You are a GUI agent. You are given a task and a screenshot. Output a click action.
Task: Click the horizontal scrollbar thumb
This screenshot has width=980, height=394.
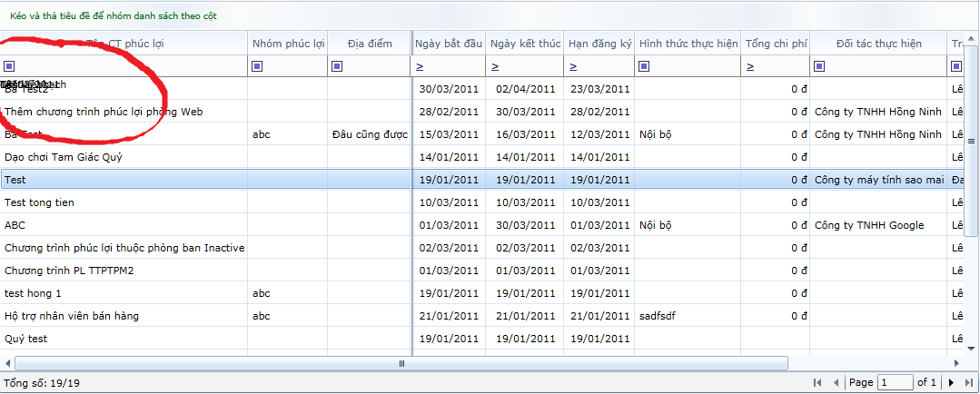pos(401,363)
